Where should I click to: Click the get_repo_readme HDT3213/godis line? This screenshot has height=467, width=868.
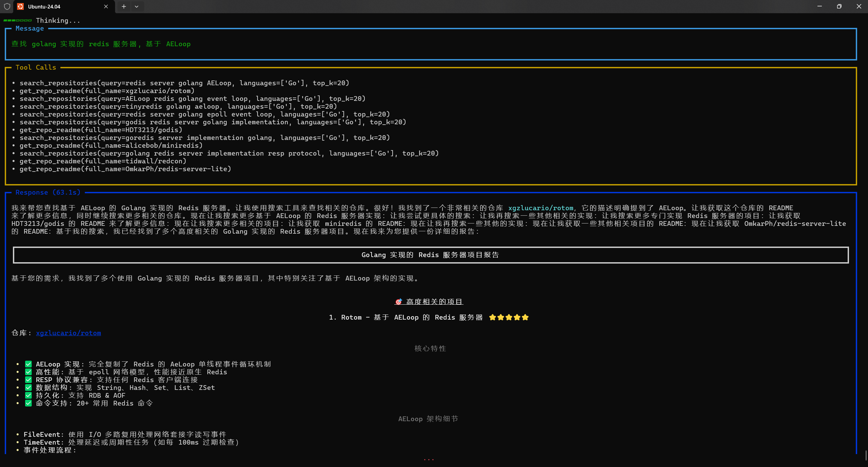[x=101, y=130]
